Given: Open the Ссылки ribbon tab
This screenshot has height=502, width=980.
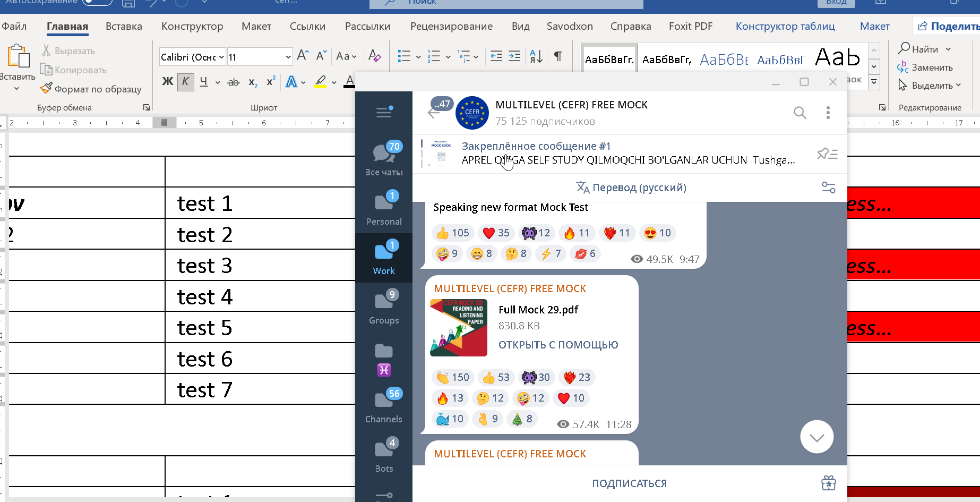Looking at the screenshot, I should [307, 26].
